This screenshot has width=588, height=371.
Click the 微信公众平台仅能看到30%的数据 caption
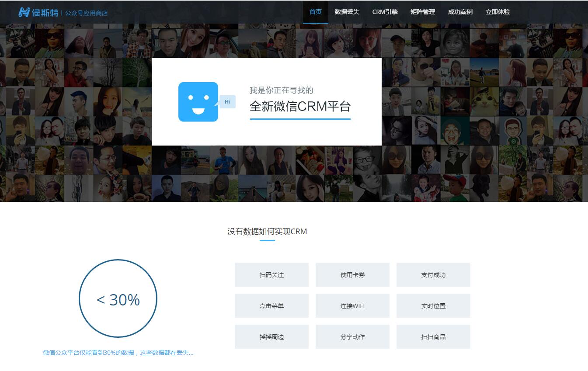[118, 353]
